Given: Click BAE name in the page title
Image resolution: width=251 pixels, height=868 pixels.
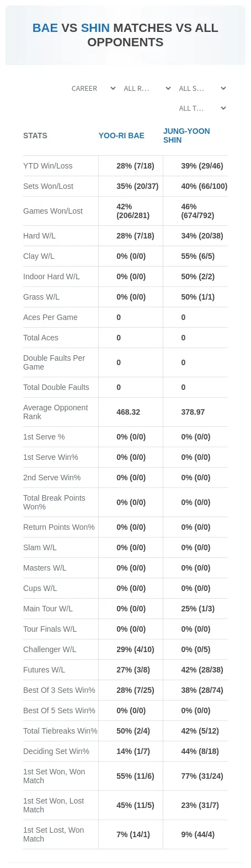Looking at the screenshot, I should pyautogui.click(x=45, y=28).
